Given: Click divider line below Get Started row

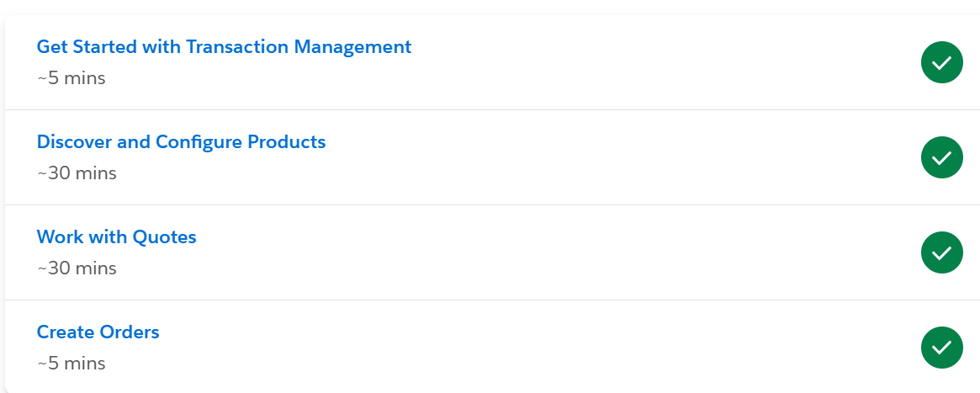Looking at the screenshot, I should [x=492, y=110].
